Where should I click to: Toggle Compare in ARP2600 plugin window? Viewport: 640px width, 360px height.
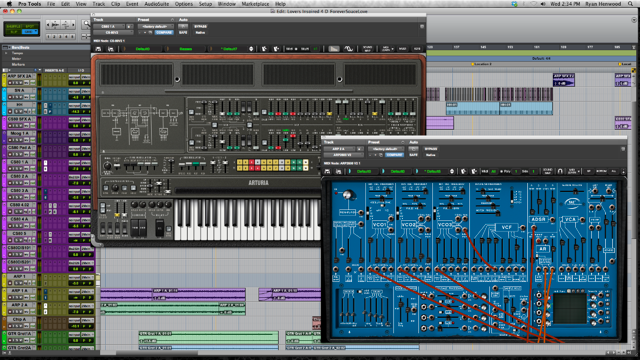[394, 155]
